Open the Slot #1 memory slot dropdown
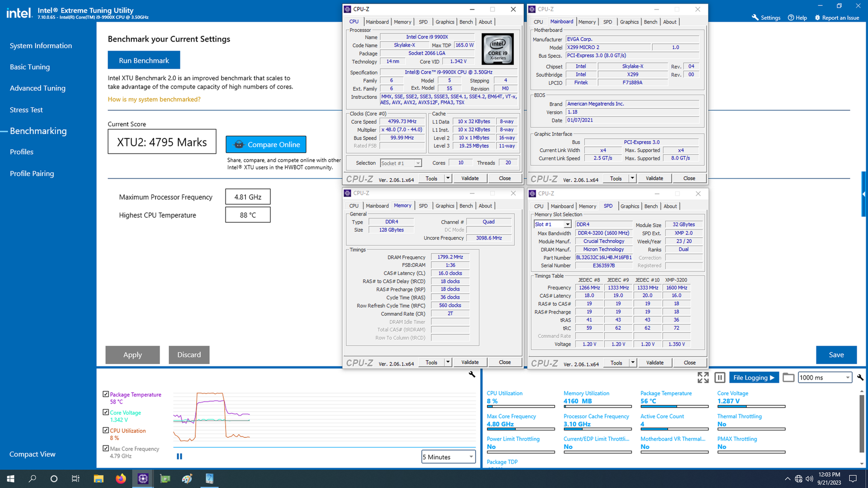The height and width of the screenshot is (488, 868). coord(553,224)
